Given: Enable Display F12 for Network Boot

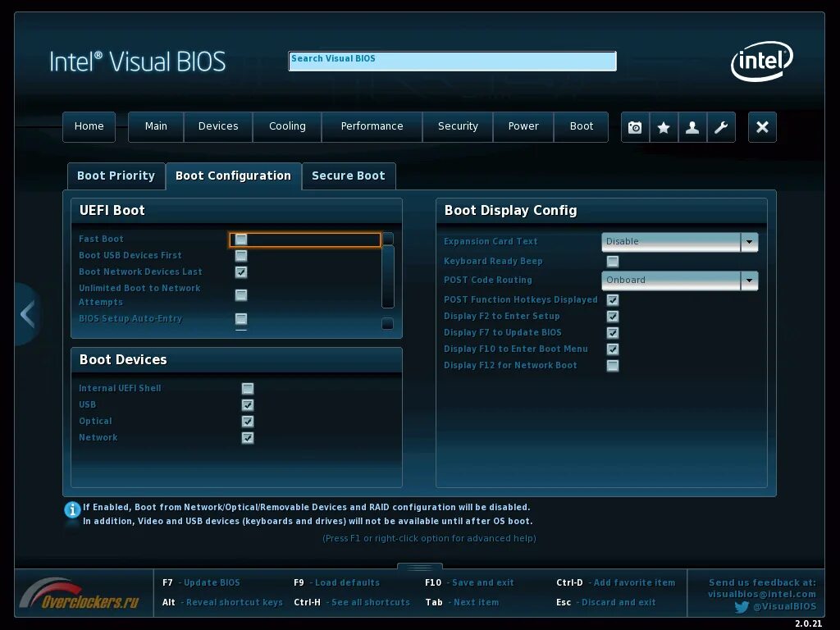Looking at the screenshot, I should coord(612,366).
